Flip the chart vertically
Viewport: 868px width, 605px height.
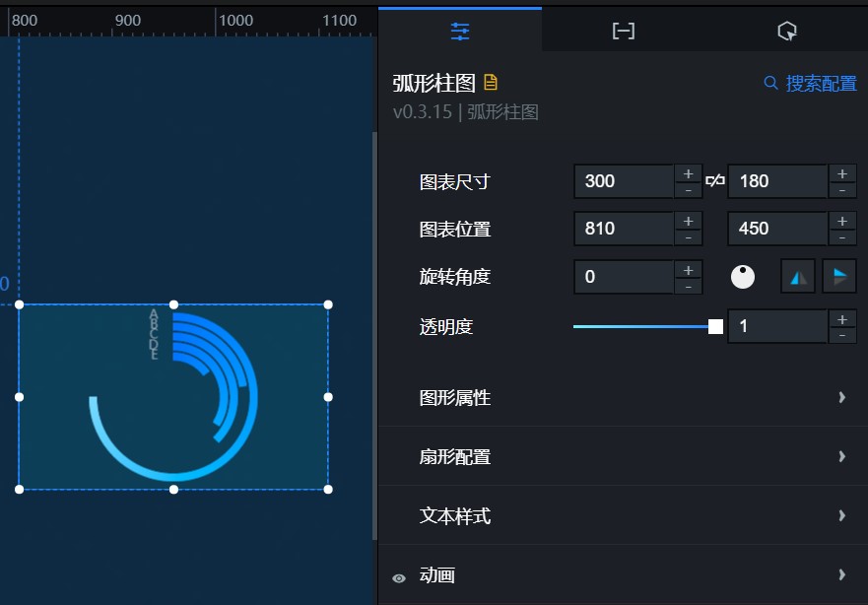(x=839, y=277)
